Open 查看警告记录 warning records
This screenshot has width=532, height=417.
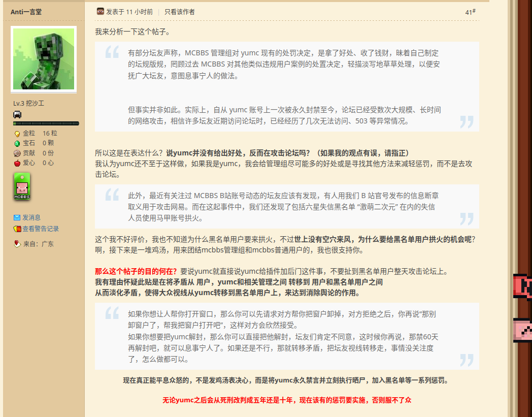pyautogui.click(x=41, y=229)
